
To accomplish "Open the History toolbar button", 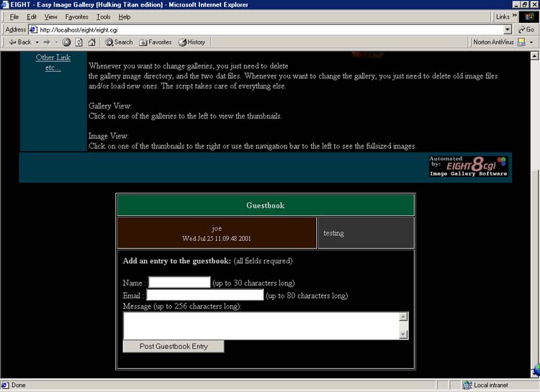I will point(192,42).
